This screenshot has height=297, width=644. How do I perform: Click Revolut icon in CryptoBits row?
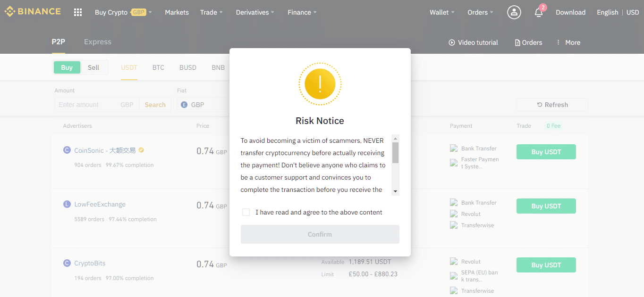(454, 262)
